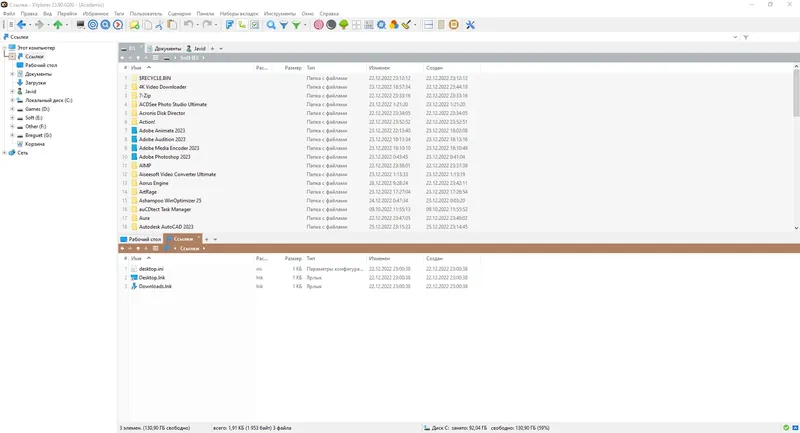Sort the lower pane by the Размер column

point(293,259)
